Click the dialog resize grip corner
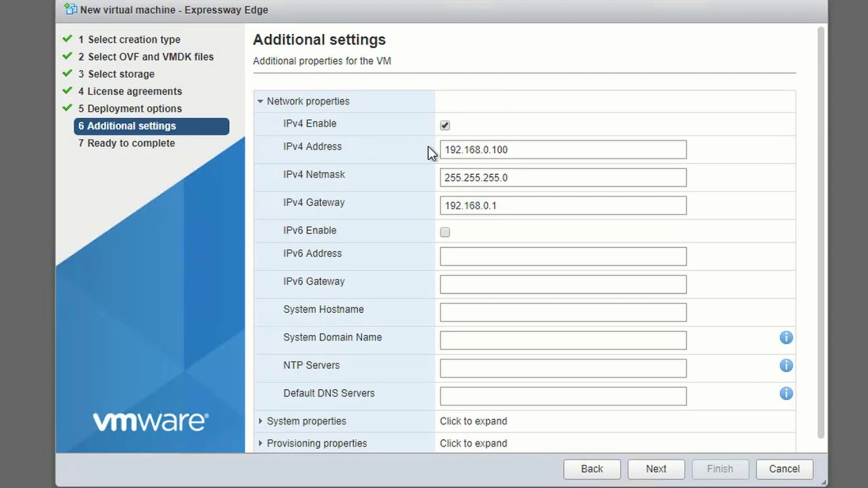The image size is (868, 488). click(x=823, y=482)
